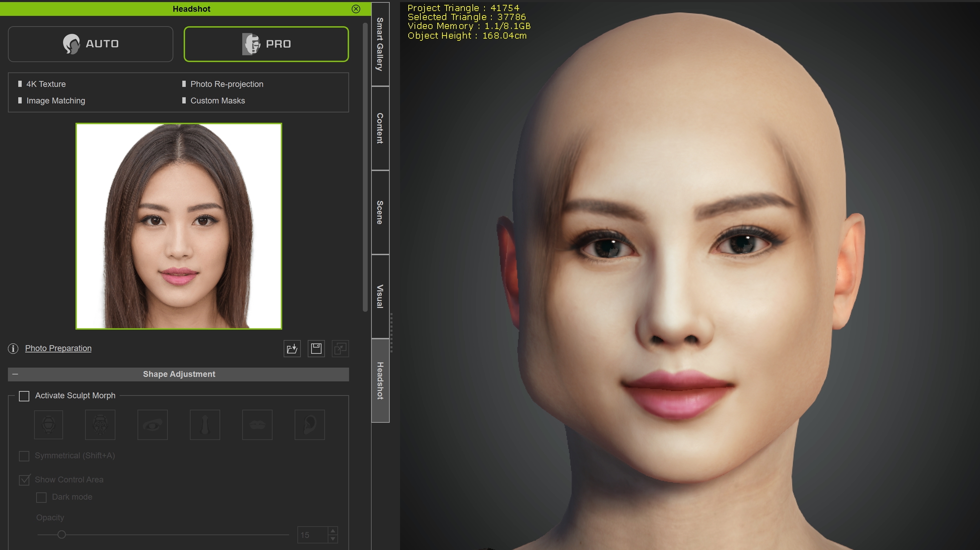The height and width of the screenshot is (550, 980).
Task: Adjust the Opacity slider handle
Action: (x=61, y=534)
